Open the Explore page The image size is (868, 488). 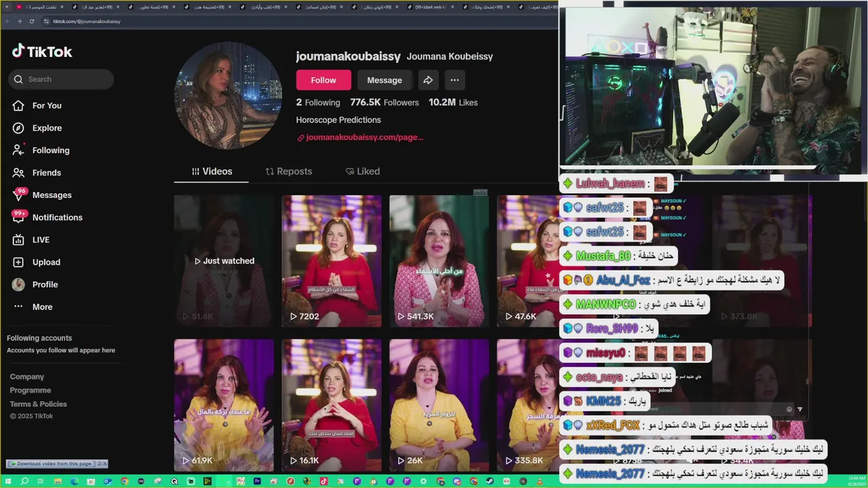[47, 128]
